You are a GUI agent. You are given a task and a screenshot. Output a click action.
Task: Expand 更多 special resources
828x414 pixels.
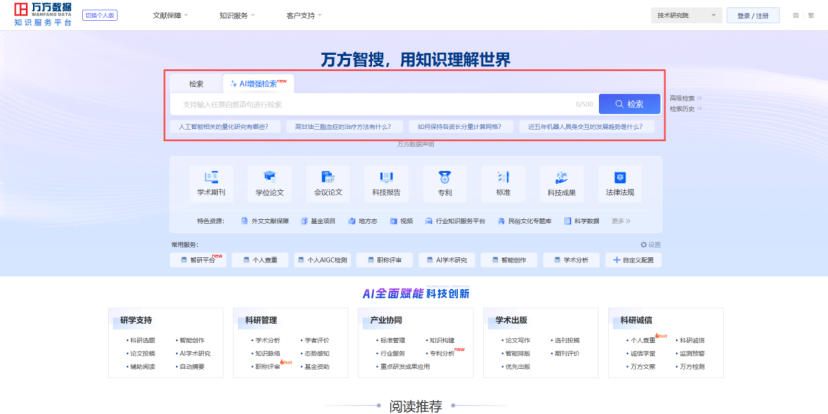[621, 221]
